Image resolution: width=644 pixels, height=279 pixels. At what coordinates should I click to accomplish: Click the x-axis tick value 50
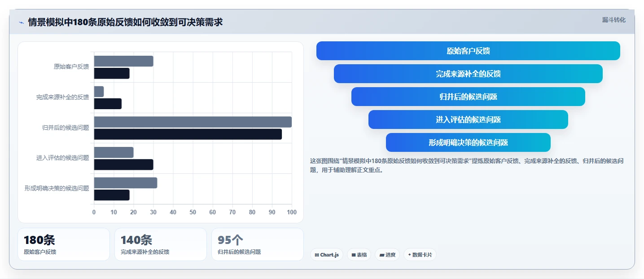coord(193,212)
